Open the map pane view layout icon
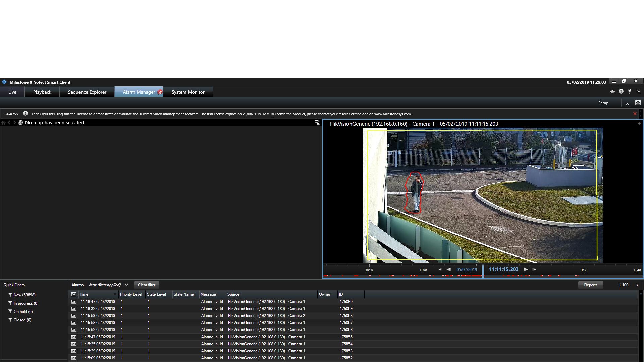The image size is (644, 362). pyautogui.click(x=317, y=123)
